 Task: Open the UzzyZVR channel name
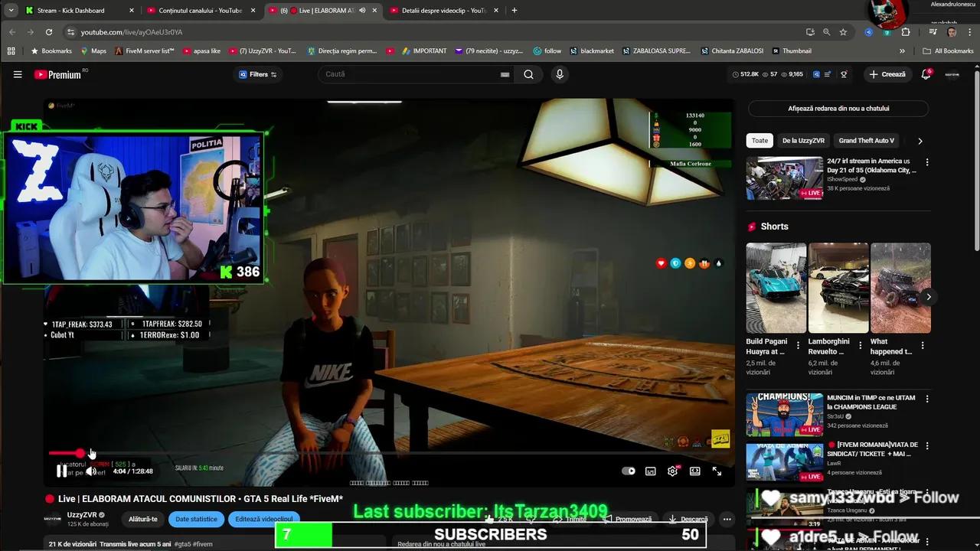point(82,515)
